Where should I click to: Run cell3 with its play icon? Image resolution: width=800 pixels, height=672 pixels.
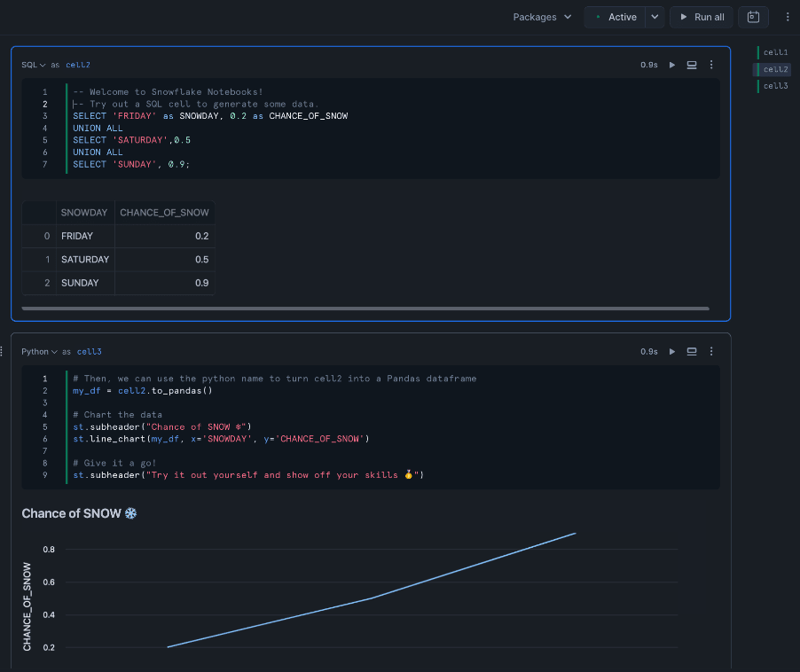[x=672, y=351]
